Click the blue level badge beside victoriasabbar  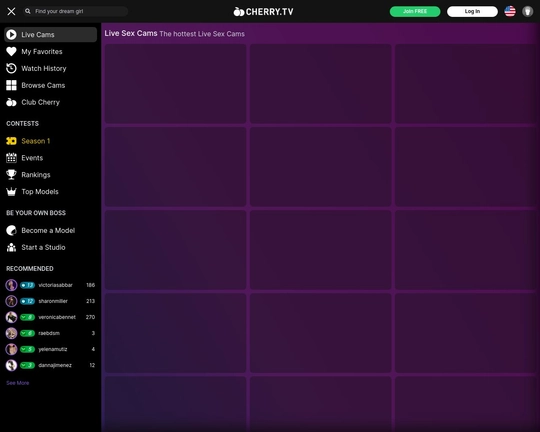tap(27, 285)
